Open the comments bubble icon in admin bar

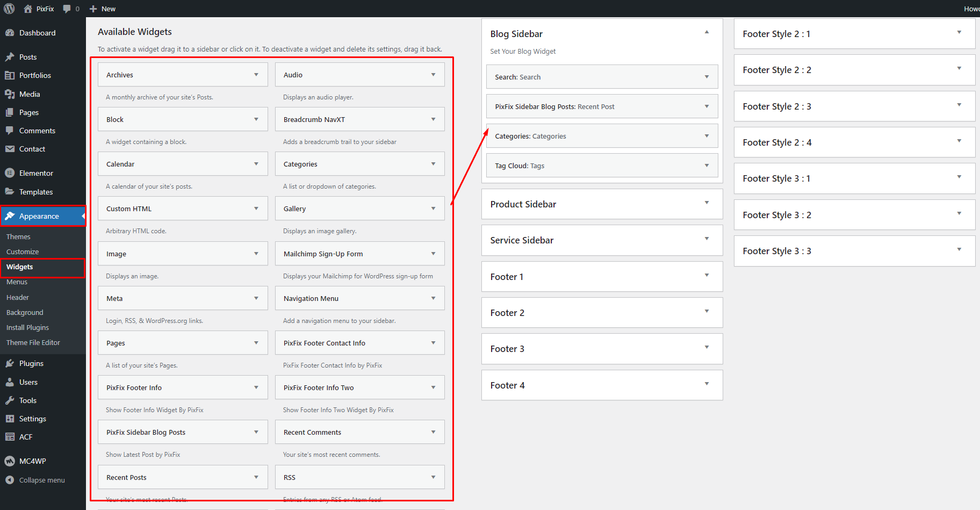click(x=67, y=9)
